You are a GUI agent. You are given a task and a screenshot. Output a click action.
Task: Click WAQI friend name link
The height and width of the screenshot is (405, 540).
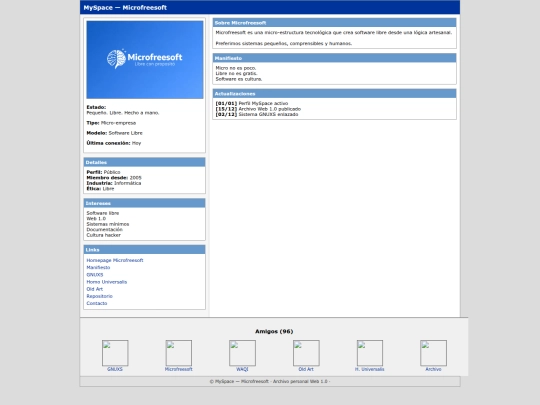click(242, 369)
